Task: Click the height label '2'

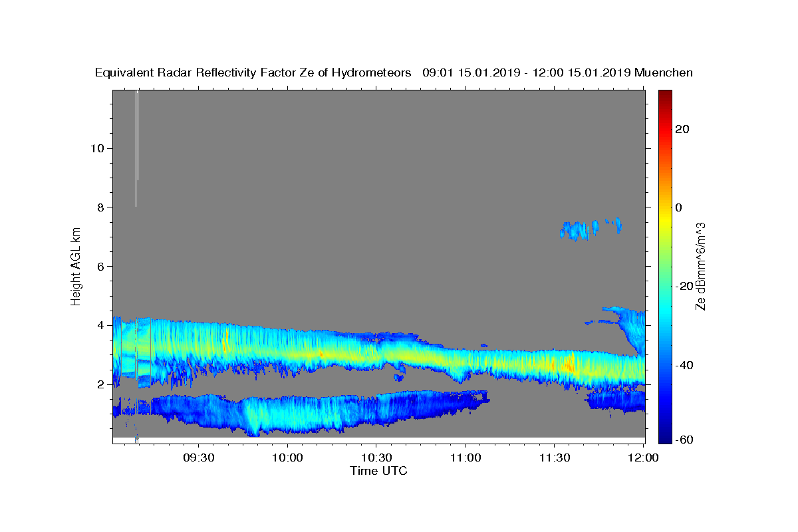Action: tap(99, 384)
